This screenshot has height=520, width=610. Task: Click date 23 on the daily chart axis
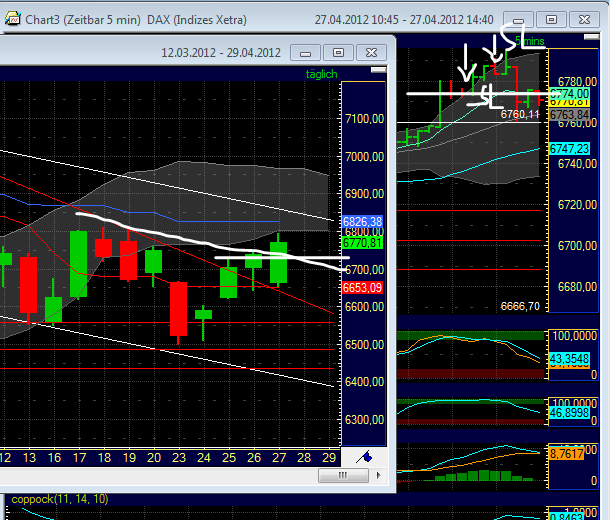[179, 458]
